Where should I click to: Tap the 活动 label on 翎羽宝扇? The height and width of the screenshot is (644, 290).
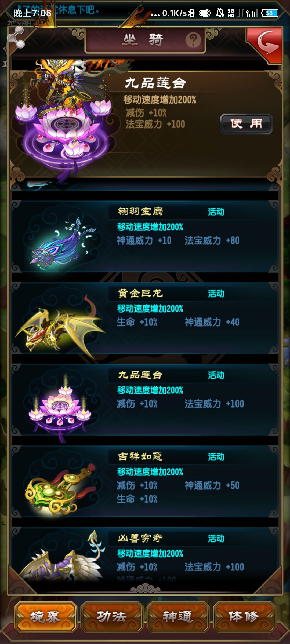pos(216,212)
